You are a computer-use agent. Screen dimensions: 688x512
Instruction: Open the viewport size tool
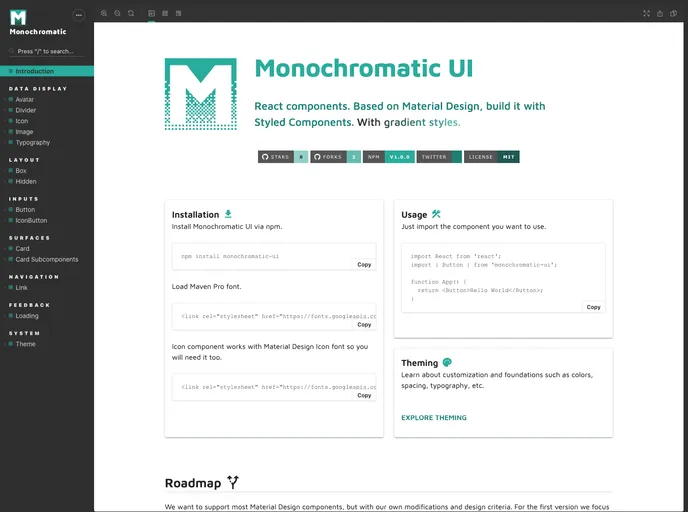(179, 13)
